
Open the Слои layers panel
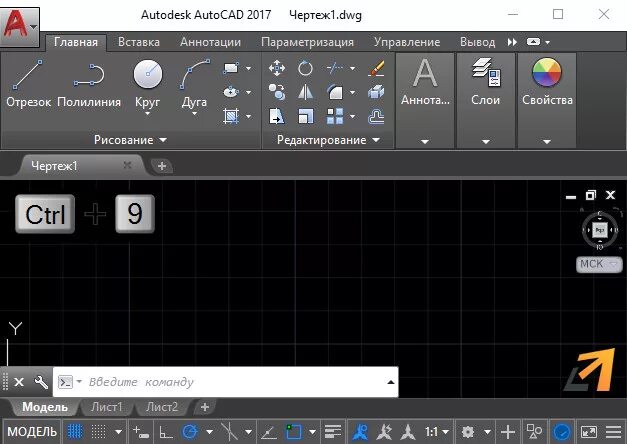(486, 100)
